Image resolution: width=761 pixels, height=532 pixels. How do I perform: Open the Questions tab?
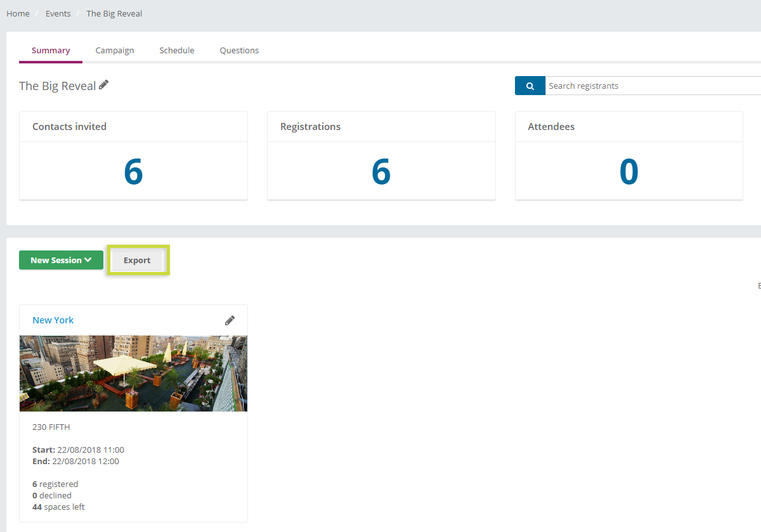pos(239,50)
